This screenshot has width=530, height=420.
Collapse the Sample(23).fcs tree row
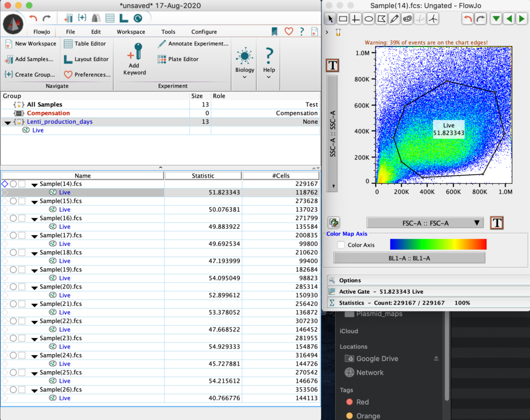[34, 339]
